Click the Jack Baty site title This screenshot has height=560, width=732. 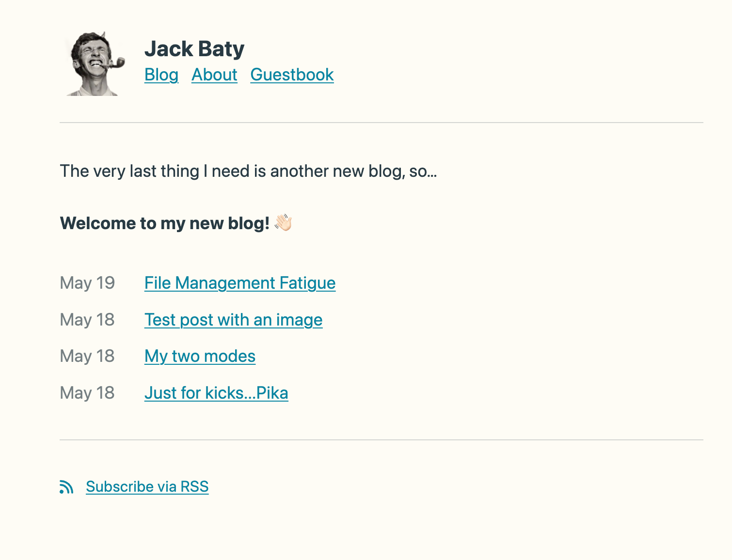194,49
